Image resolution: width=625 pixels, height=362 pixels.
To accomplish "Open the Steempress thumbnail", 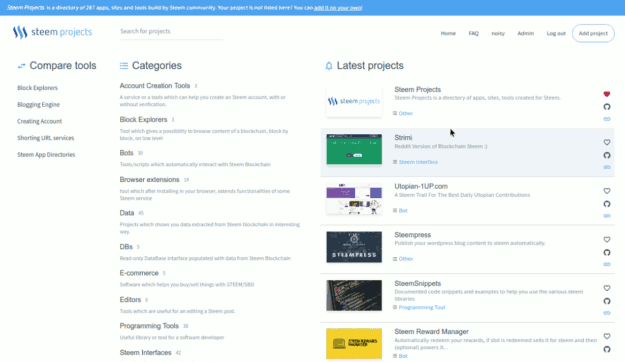I will (x=354, y=247).
